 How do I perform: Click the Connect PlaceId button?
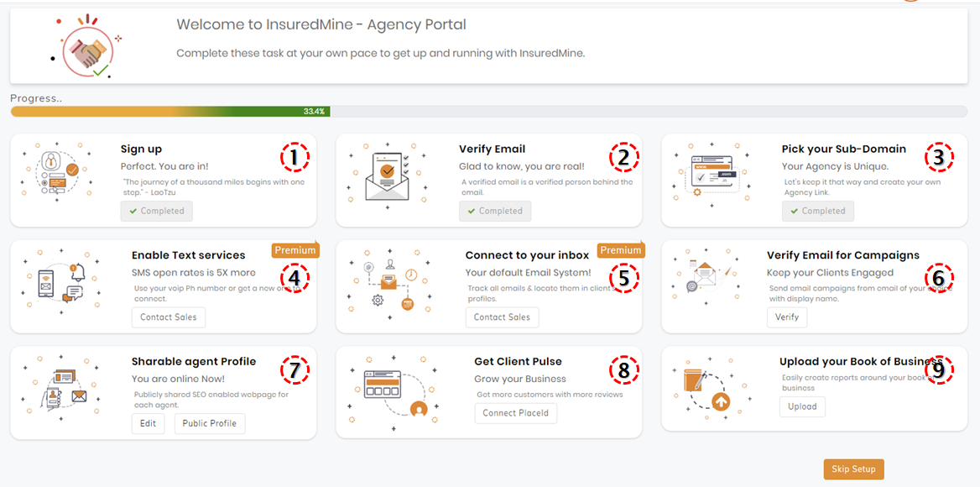[516, 413]
